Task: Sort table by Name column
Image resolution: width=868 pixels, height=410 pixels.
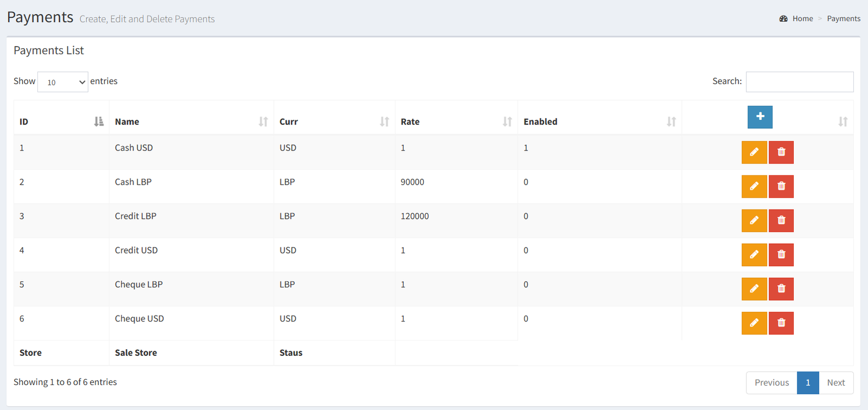Action: click(x=192, y=122)
